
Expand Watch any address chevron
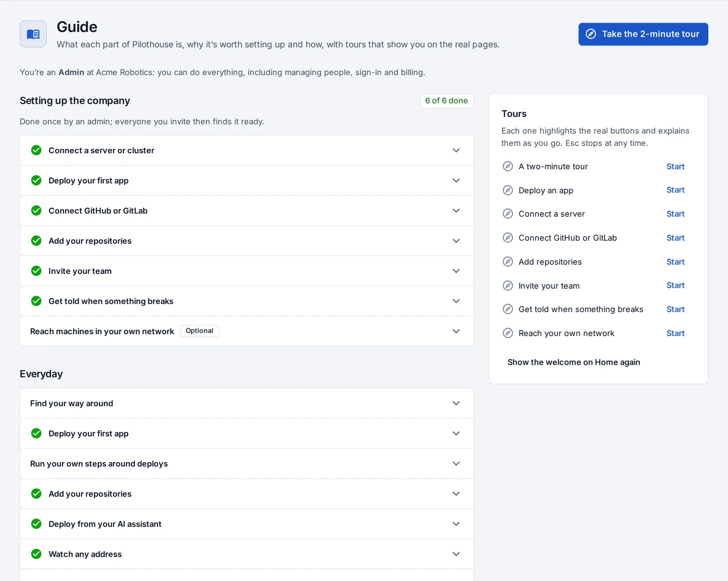click(x=456, y=554)
